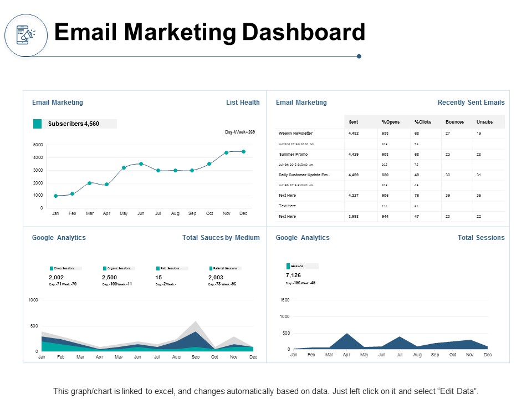This screenshot has width=532, height=399.
Task: Click the "Sent" column header
Action: pos(354,122)
